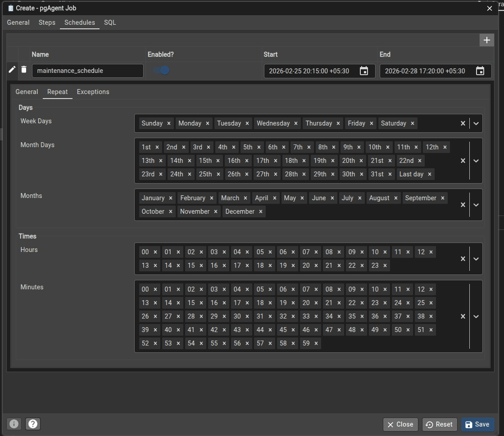Click the info icon in the bottom left

coord(14,423)
